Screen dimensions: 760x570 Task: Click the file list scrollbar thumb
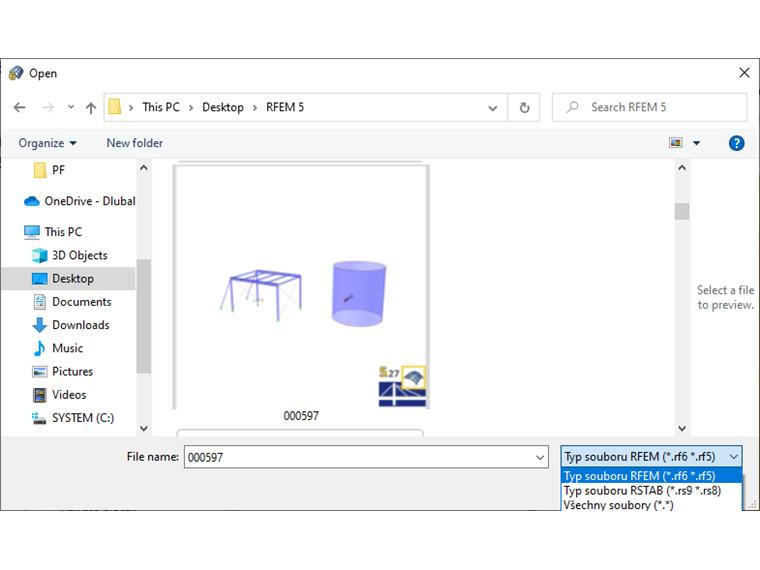pos(682,211)
